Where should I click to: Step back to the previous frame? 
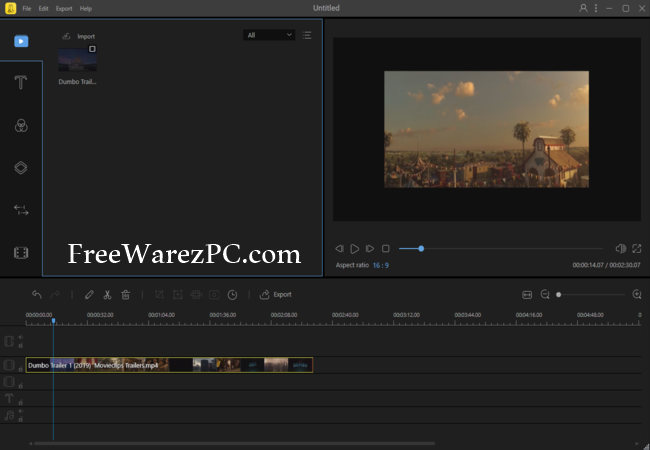[x=339, y=249]
